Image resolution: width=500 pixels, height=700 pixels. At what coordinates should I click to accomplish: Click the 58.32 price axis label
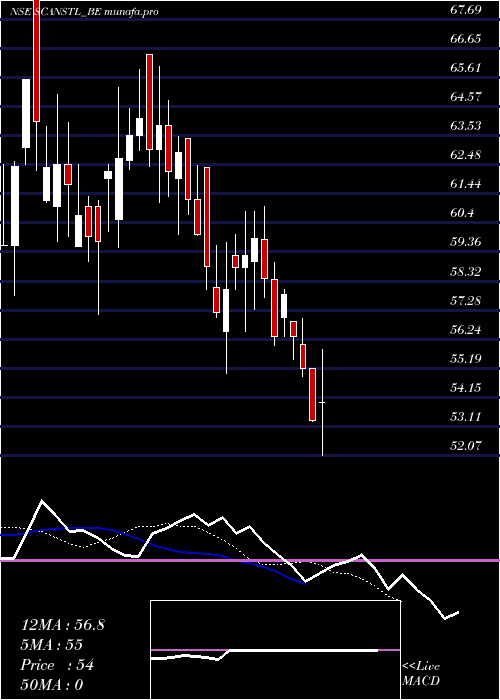[x=466, y=271]
